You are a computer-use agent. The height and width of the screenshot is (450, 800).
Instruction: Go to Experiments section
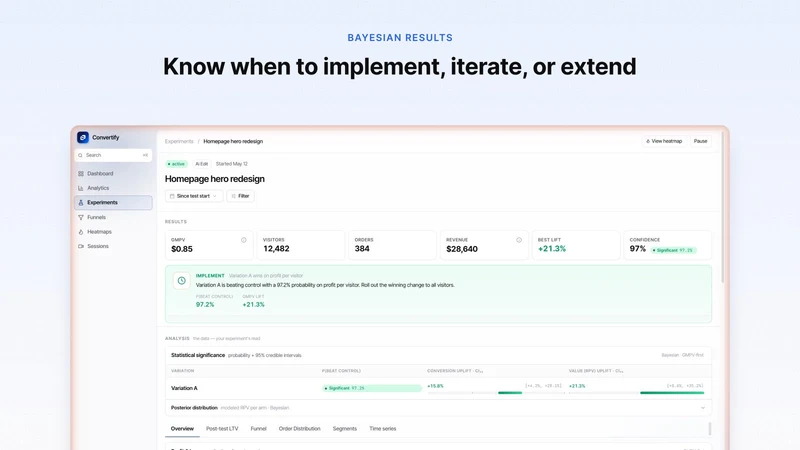[113, 203]
